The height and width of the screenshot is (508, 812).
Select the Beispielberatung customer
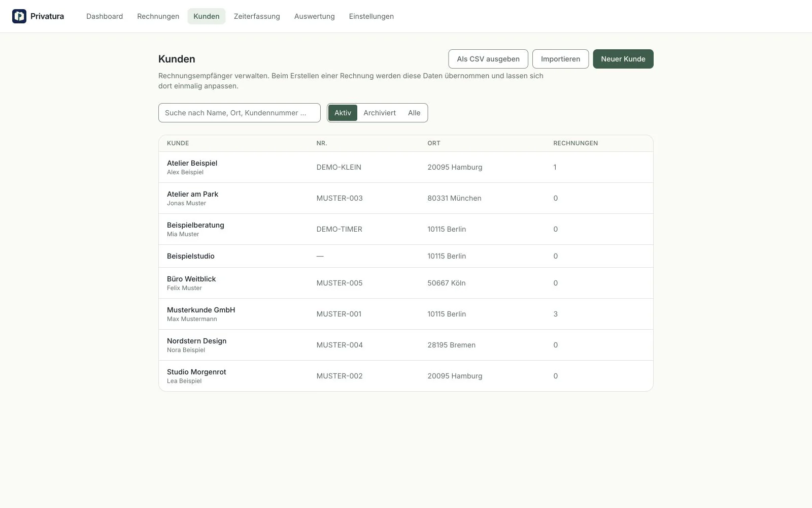click(406, 229)
